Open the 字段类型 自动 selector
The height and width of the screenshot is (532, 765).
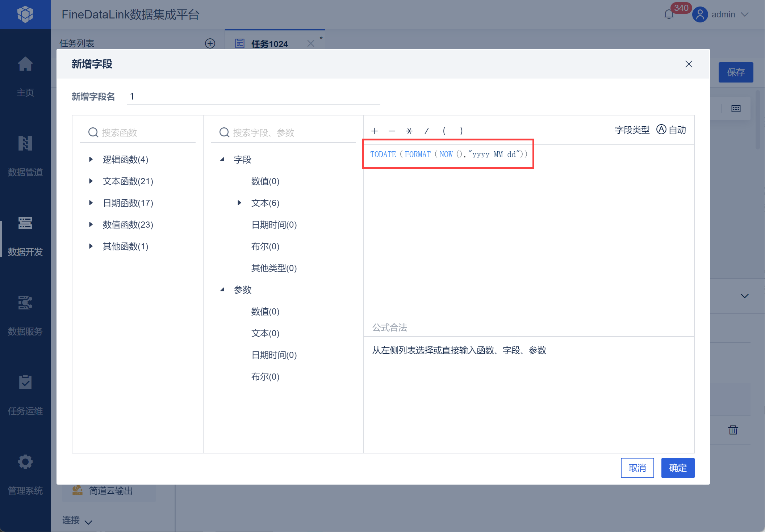coord(671,130)
